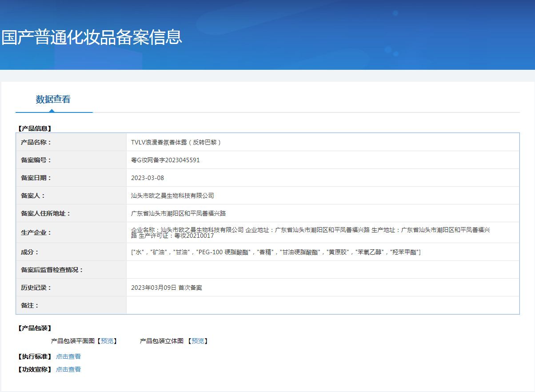Click the product name TVLV浪漫香氛香体露 value
535x392 pixels.
(x=176, y=142)
